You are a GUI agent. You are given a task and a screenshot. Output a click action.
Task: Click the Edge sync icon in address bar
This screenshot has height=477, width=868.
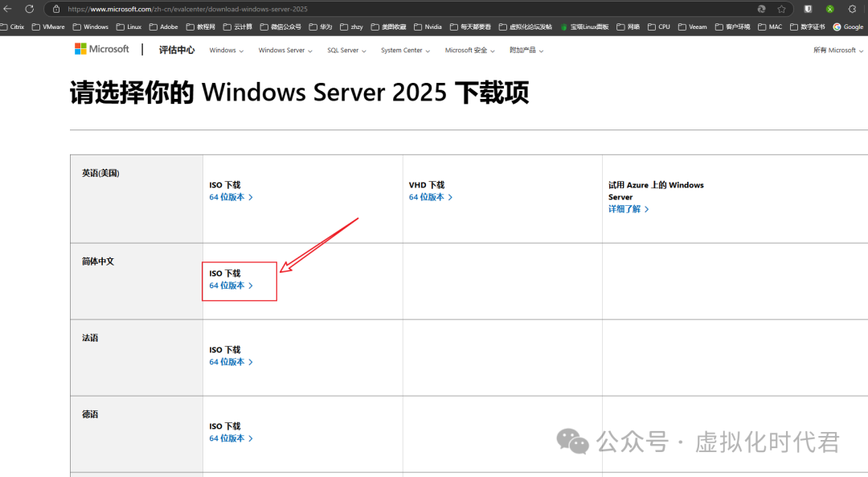pos(762,9)
